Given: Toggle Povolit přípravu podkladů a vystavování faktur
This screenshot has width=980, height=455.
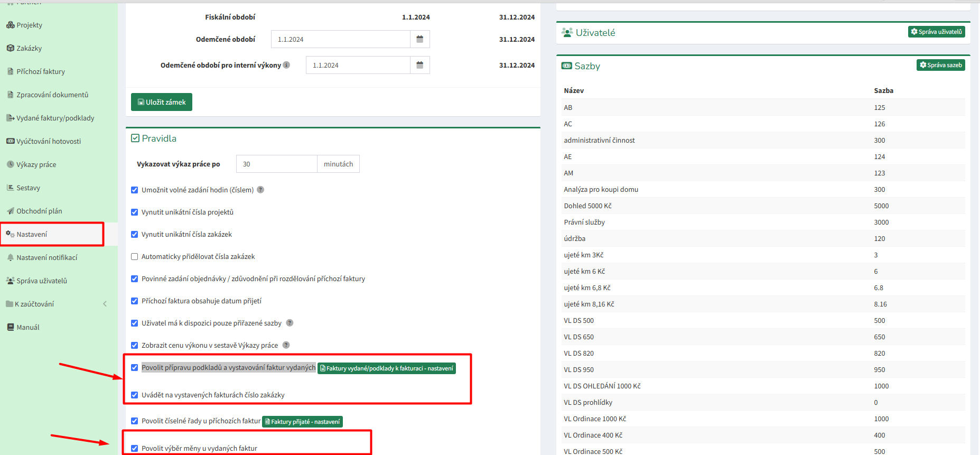Looking at the screenshot, I should [x=134, y=367].
